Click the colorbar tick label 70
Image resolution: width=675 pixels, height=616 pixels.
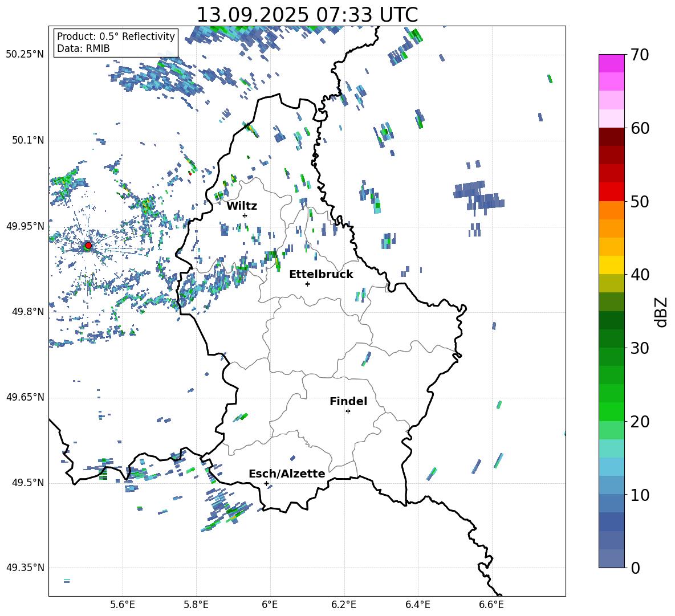click(641, 55)
